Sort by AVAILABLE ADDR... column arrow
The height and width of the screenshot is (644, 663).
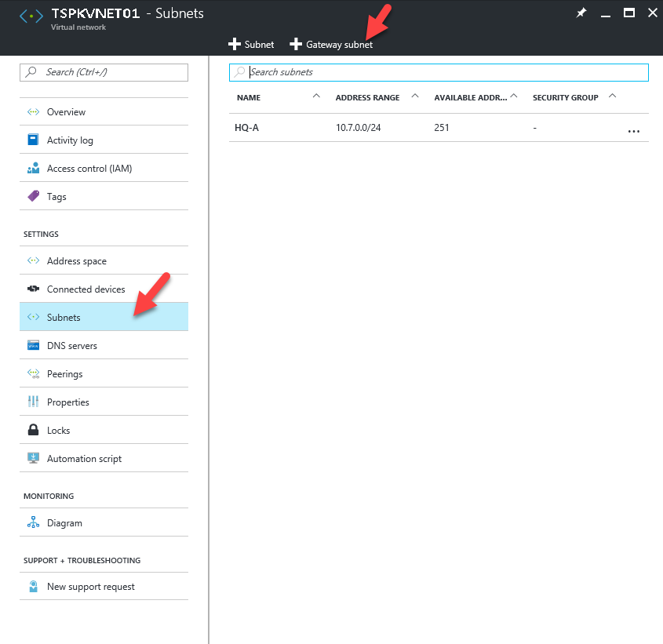click(514, 96)
